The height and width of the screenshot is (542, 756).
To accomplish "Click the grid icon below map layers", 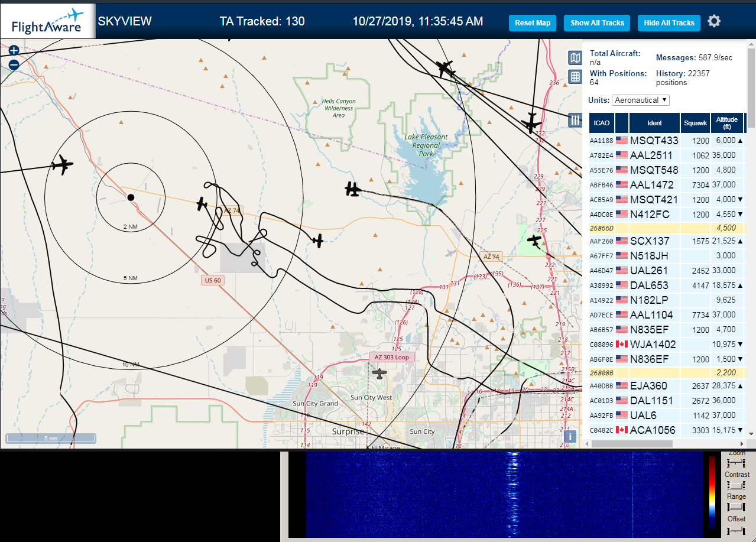I will (575, 76).
